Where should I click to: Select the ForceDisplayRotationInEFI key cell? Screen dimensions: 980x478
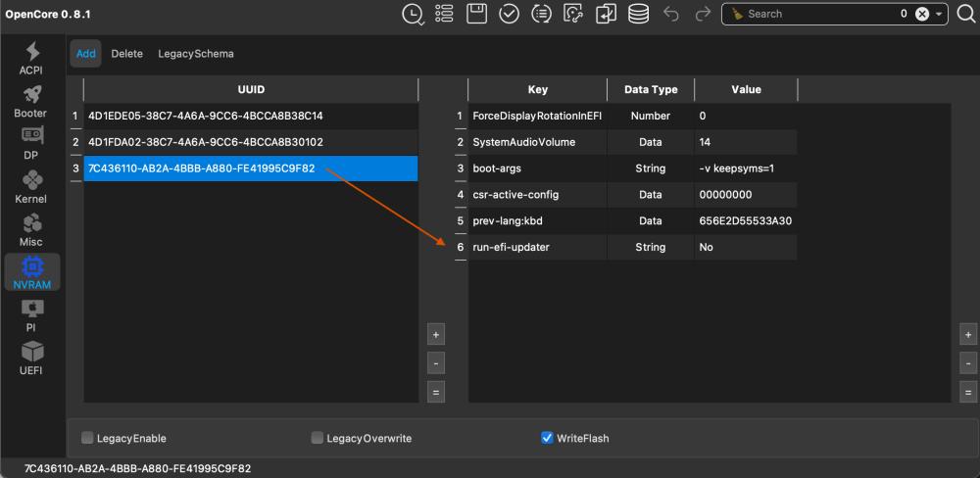point(537,117)
